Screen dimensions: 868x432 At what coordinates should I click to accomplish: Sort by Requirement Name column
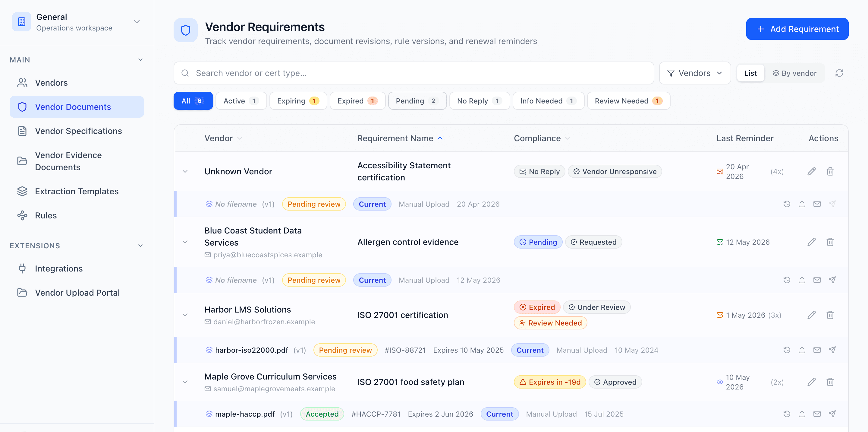pos(400,138)
